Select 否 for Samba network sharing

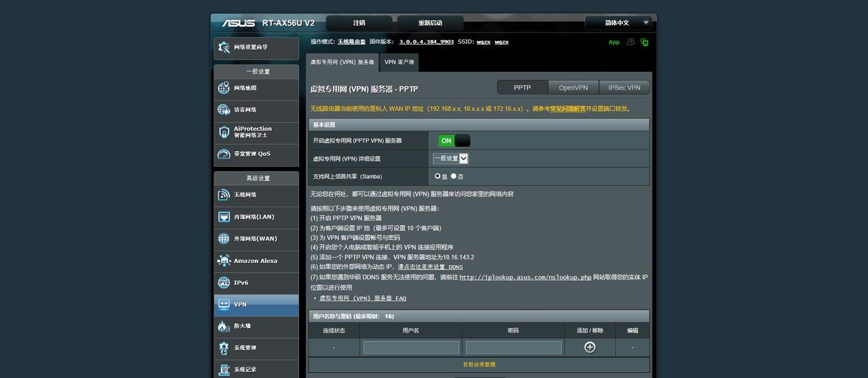[x=454, y=176]
